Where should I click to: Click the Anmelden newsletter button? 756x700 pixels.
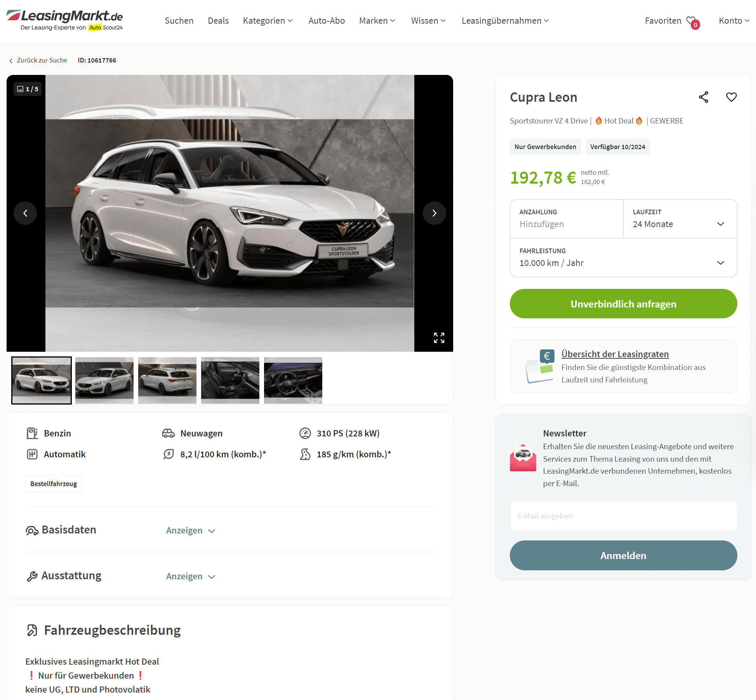tap(623, 555)
